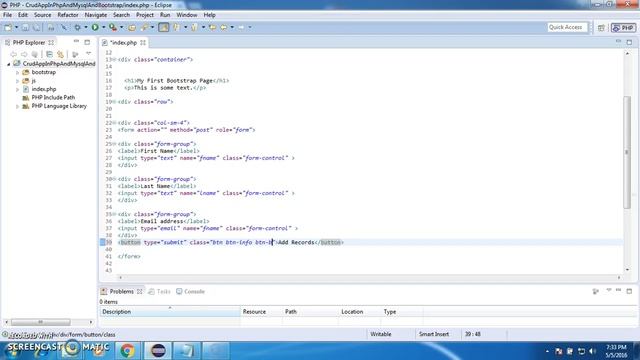Click the Debug gear toolbar icon
Viewport: 640px width, 360px height.
pyautogui.click(x=77, y=27)
